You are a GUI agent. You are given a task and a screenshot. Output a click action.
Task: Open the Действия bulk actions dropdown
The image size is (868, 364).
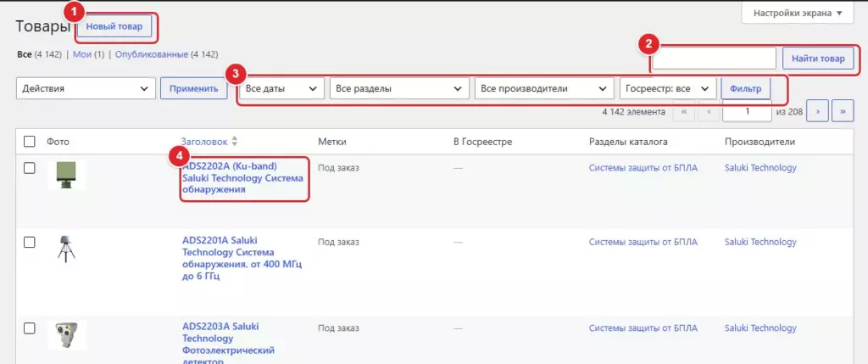point(86,88)
